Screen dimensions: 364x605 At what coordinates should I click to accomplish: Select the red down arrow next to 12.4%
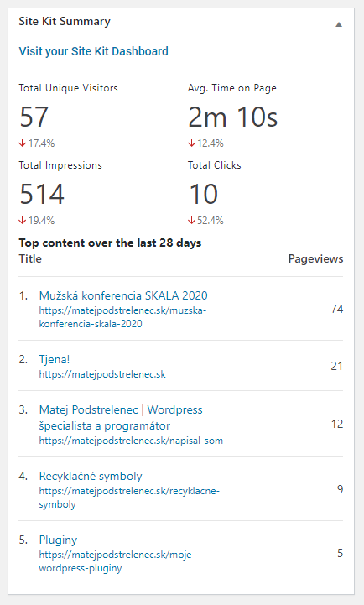191,143
